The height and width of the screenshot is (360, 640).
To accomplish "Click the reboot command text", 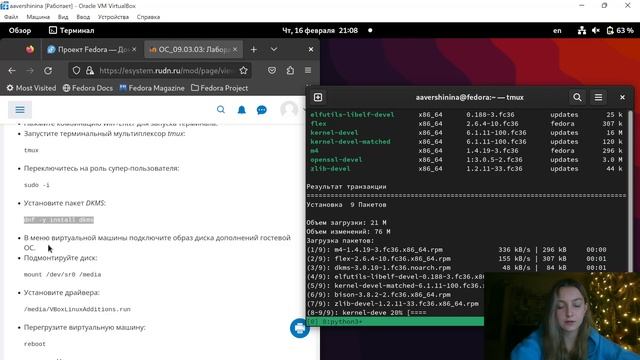I will click(35, 344).
